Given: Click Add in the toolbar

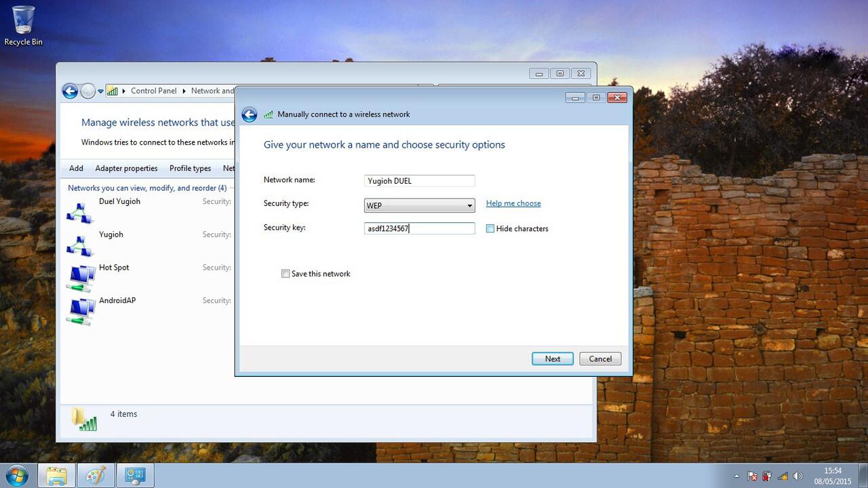Looking at the screenshot, I should 76,168.
